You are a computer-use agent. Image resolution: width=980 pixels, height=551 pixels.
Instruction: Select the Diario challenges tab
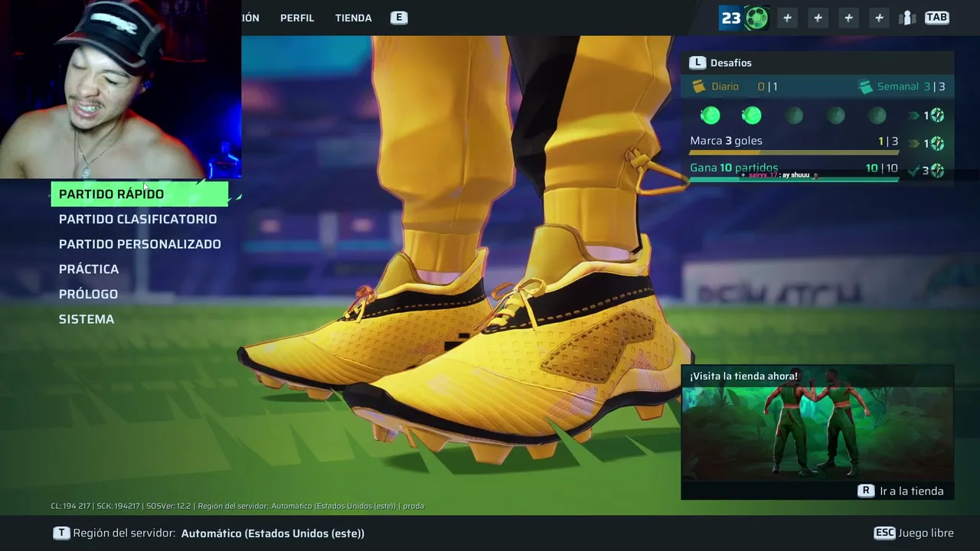[x=735, y=86]
